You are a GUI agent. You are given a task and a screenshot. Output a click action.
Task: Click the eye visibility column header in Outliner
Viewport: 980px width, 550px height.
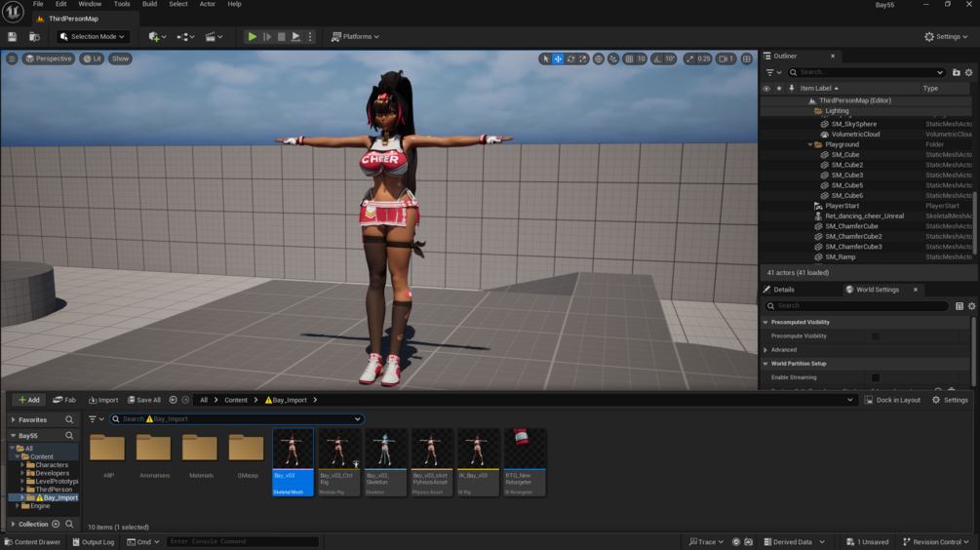pos(766,88)
